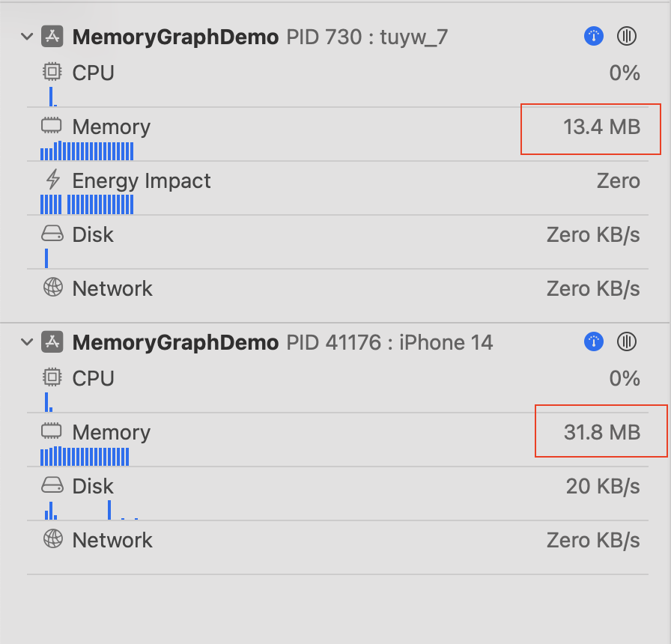Open the Memory report showing 31.8 MB
This screenshot has width=671, height=644.
[x=338, y=440]
